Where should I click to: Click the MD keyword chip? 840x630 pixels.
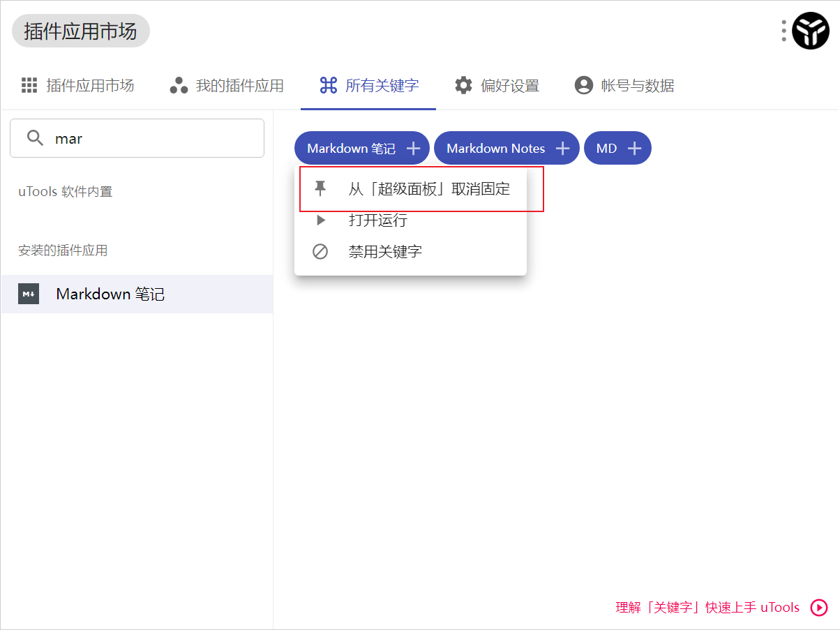coord(617,148)
